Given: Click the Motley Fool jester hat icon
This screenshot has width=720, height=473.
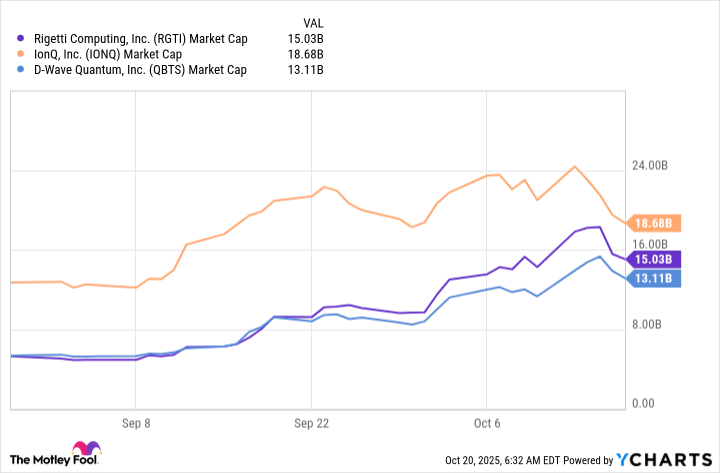Looking at the screenshot, I should tap(84, 450).
